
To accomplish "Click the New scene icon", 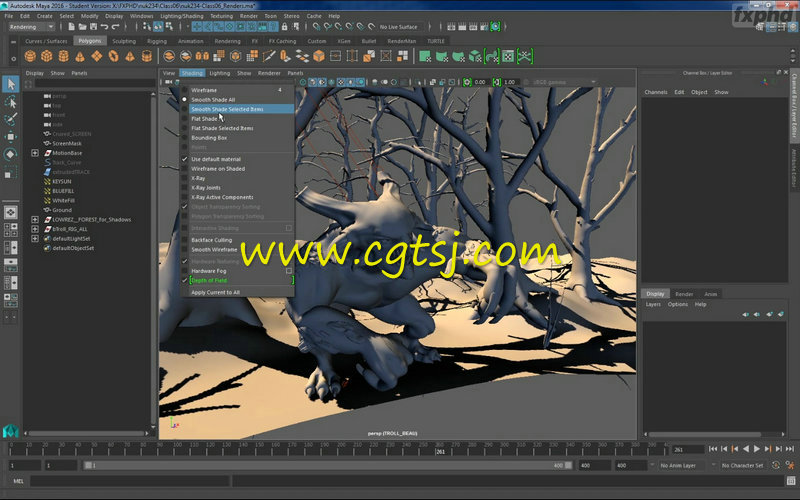I will [x=71, y=27].
